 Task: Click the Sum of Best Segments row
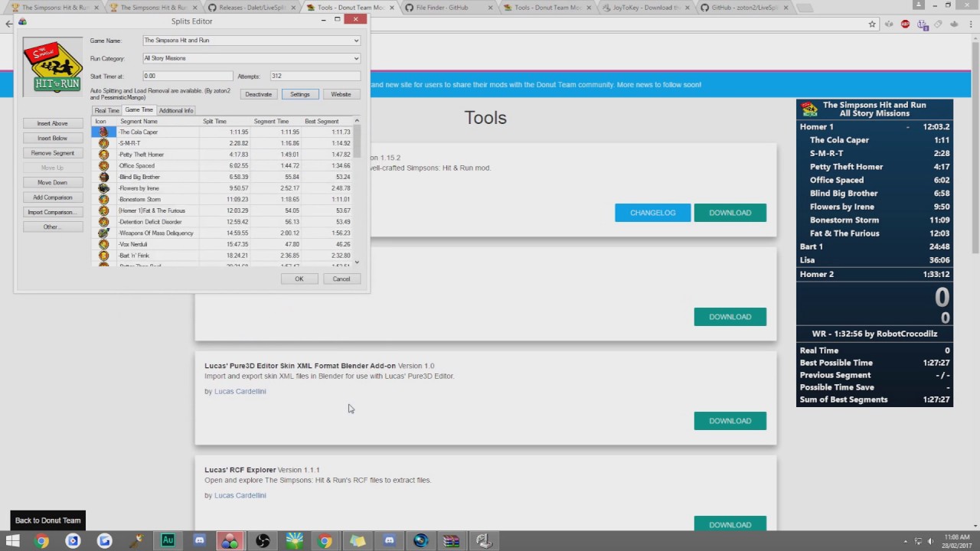coord(874,399)
